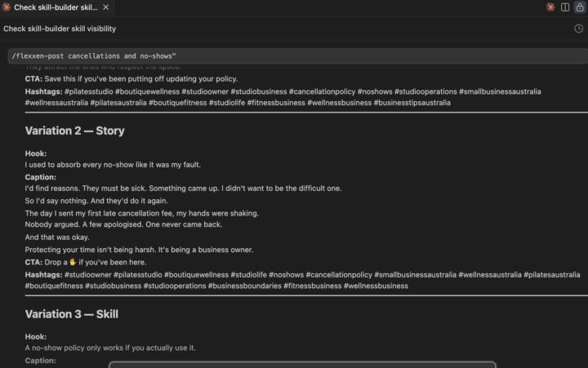This screenshot has width=588, height=368.
Task: Click the #cancellationpolicy hashtag in Variation 1
Action: pyautogui.click(x=322, y=91)
